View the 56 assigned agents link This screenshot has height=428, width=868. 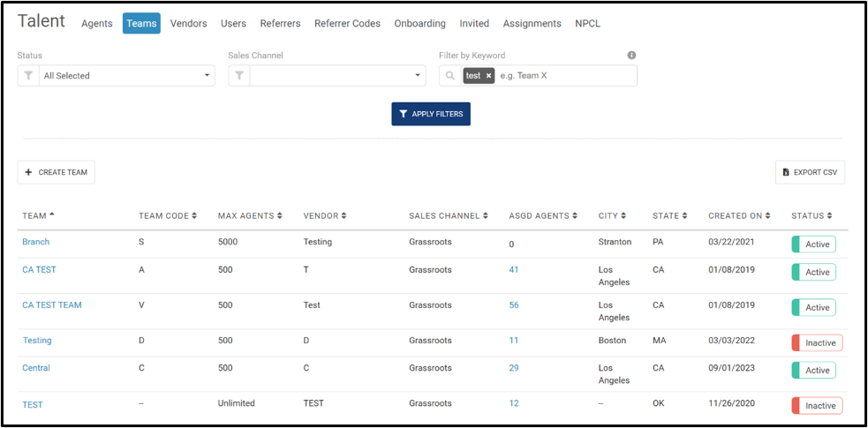[x=514, y=305]
